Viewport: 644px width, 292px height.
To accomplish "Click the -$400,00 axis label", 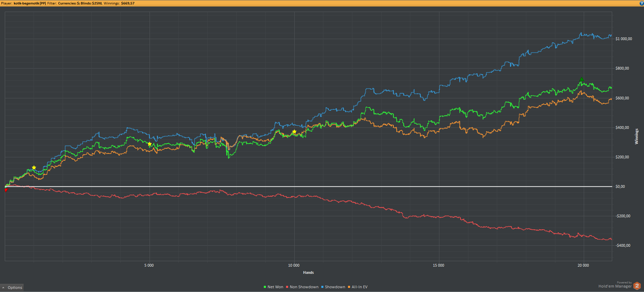I will click(623, 245).
